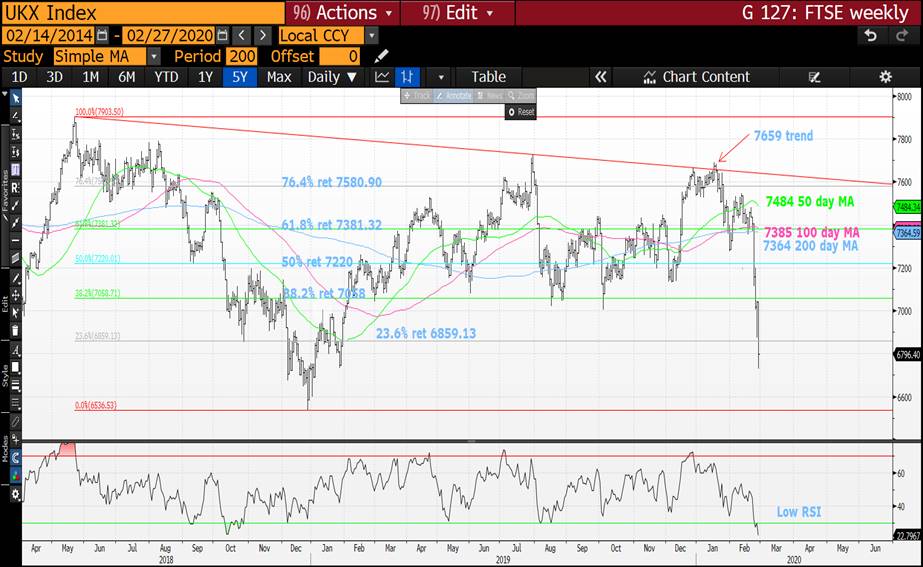Click the Offset 0 input field
This screenshot has width=923, height=567.
coord(339,57)
